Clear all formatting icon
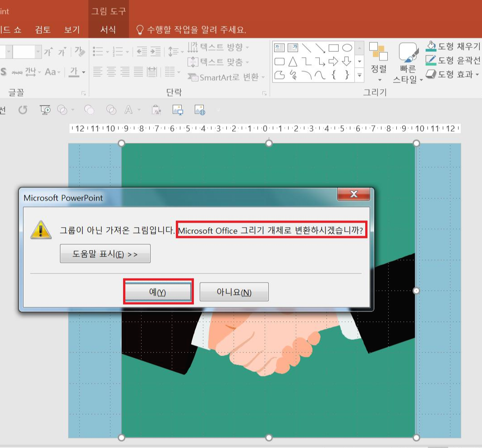This screenshot has height=448, width=482. [x=80, y=52]
